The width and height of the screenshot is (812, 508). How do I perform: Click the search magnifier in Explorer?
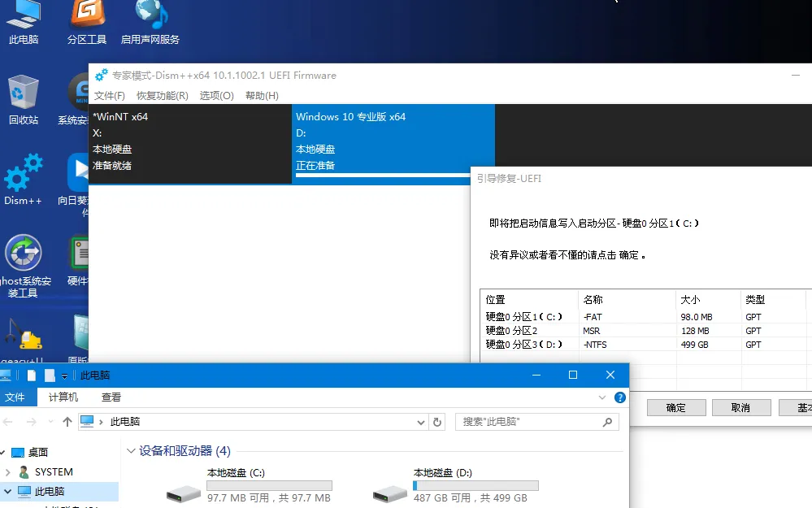coord(607,422)
